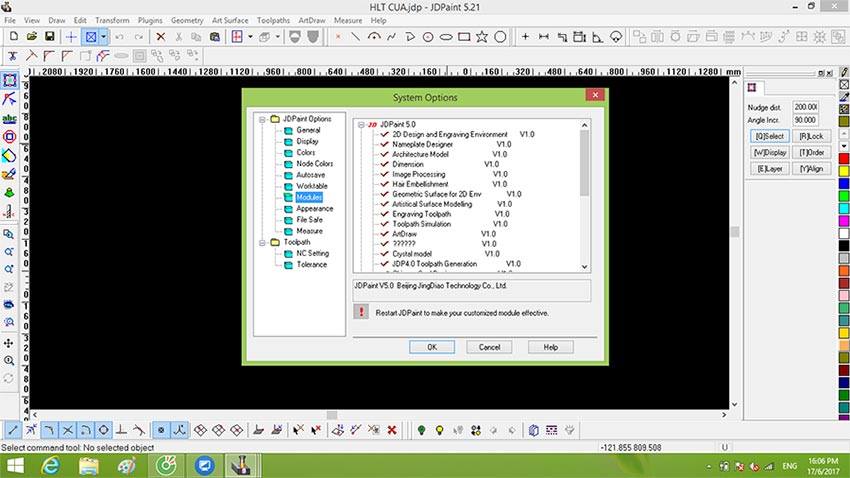Screen dimensions: 850x478
Task: Open the dropdown arrow beside the selected view-mode icon
Action: [104, 37]
